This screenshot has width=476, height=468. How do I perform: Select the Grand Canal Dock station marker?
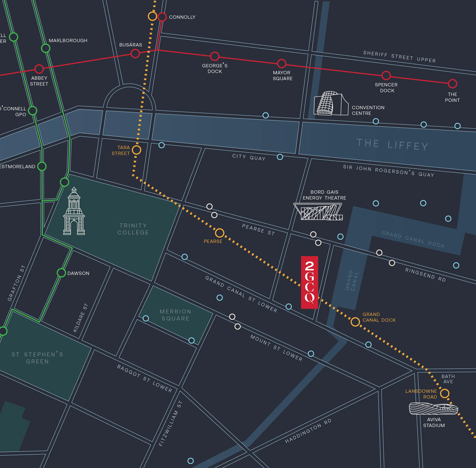[x=355, y=322]
